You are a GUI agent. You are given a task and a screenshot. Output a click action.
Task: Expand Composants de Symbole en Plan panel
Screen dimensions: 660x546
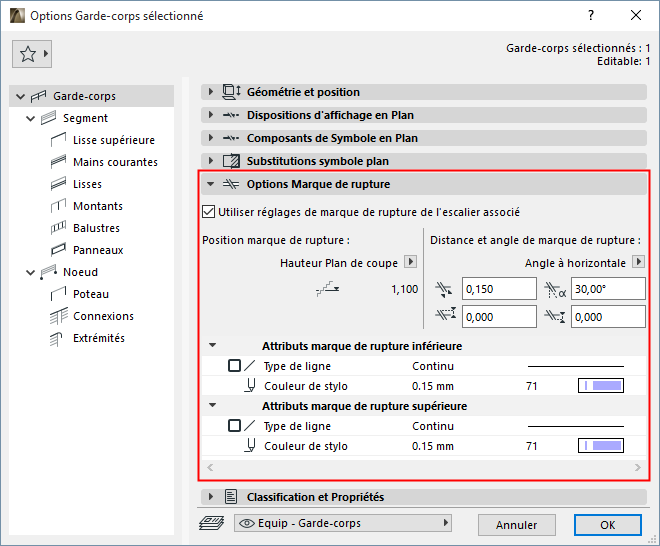pyautogui.click(x=211, y=138)
